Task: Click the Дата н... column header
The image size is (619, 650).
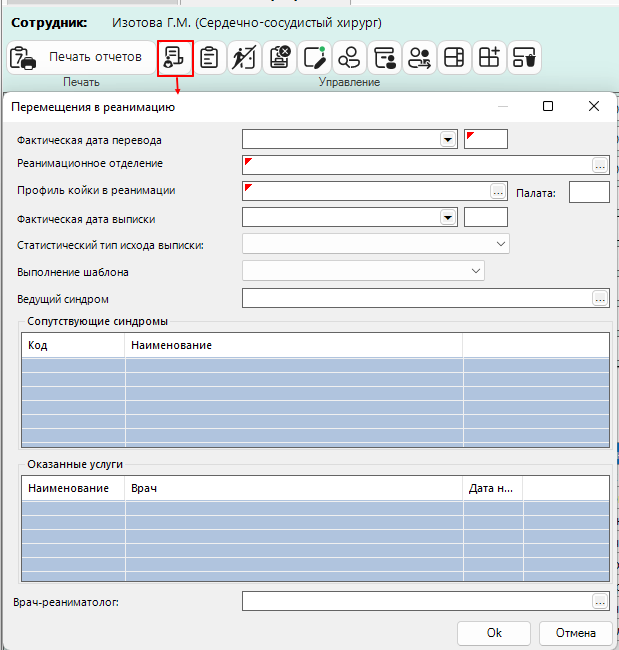Action: 493,488
